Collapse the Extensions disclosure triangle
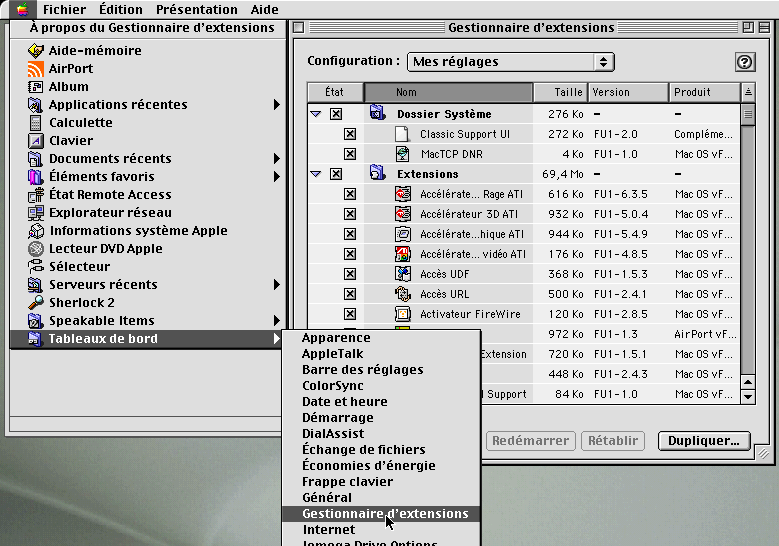The width and height of the screenshot is (779, 546). pyautogui.click(x=315, y=174)
